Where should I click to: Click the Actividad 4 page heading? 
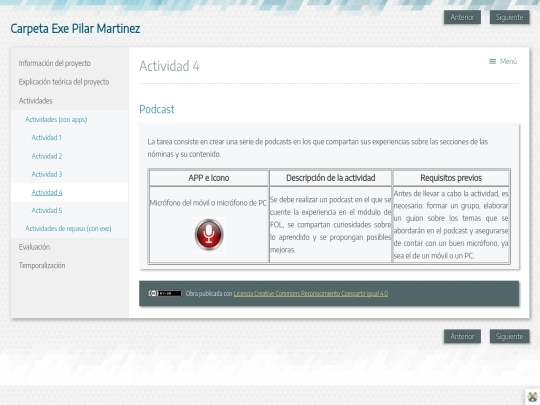point(169,66)
